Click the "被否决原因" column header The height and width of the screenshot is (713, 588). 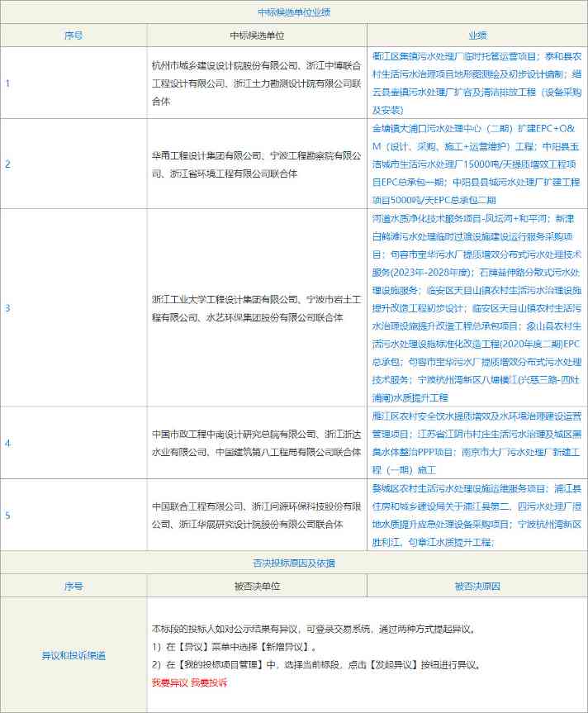[x=477, y=586]
